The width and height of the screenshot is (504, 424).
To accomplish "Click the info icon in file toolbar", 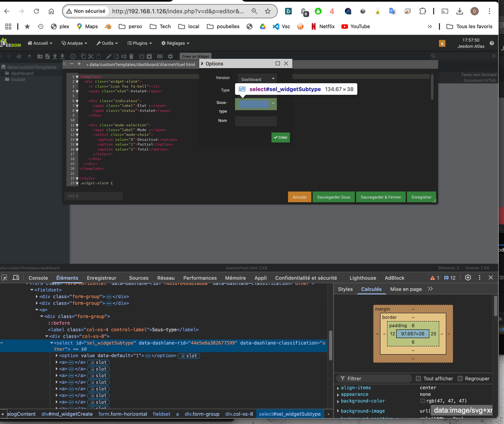I will [73, 56].
